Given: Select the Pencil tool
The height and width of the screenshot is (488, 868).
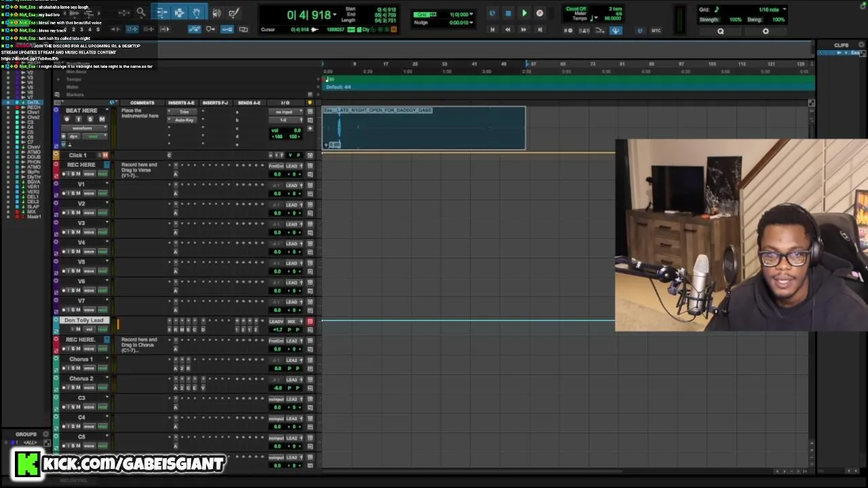Looking at the screenshot, I should point(233,13).
